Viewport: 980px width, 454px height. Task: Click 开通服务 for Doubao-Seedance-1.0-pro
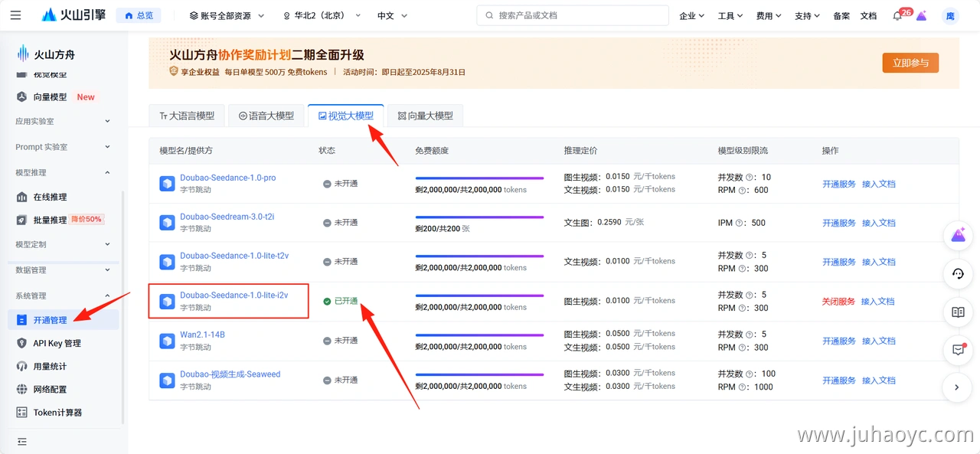coord(839,184)
